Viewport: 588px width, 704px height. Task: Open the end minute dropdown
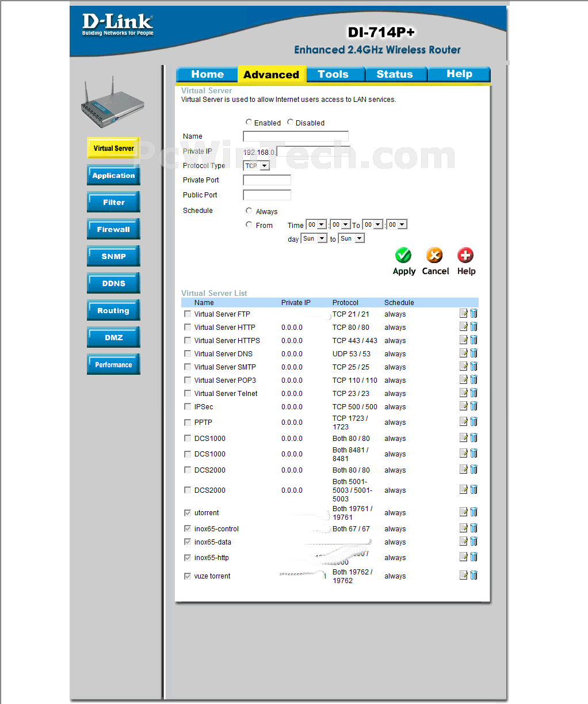[x=396, y=224]
